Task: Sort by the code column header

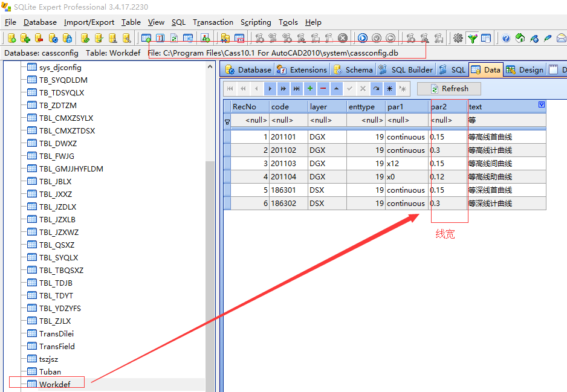Action: (288, 106)
